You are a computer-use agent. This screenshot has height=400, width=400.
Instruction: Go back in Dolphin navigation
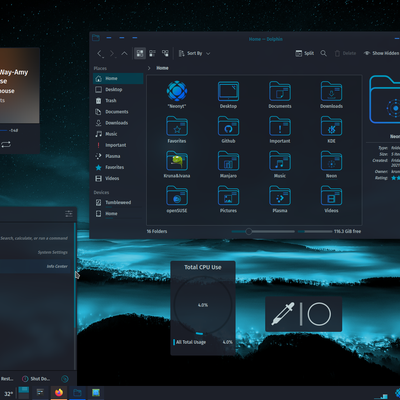[x=100, y=53]
